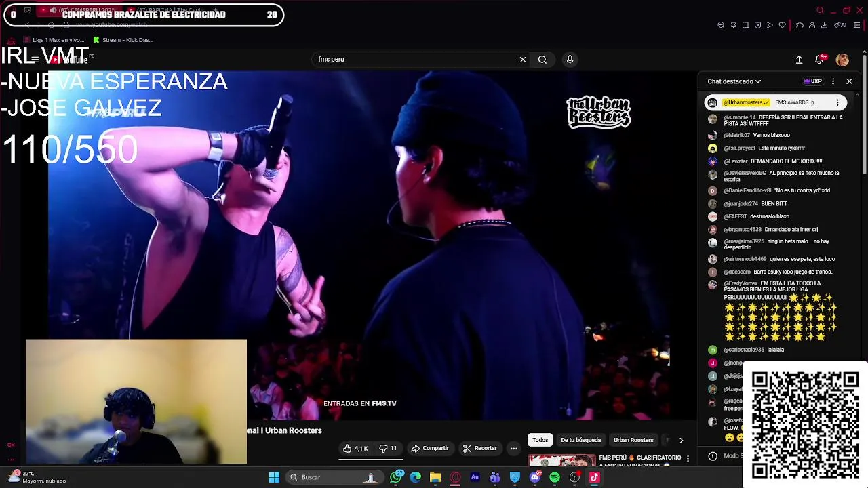868x488 pixels.
Task: Open Spotify from the taskbar
Action: click(555, 477)
